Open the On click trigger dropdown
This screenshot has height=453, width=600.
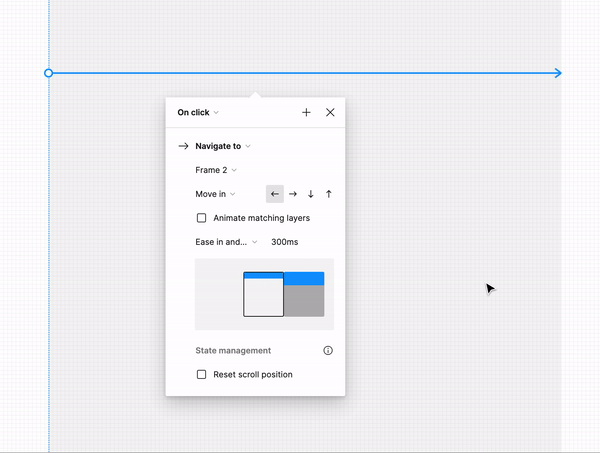[x=198, y=113]
